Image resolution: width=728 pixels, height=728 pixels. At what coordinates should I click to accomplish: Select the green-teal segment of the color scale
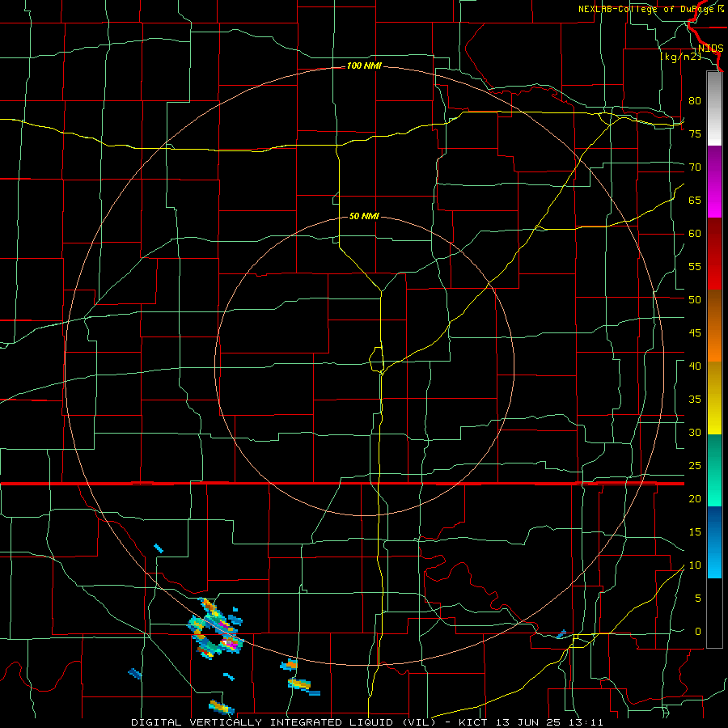(714, 470)
